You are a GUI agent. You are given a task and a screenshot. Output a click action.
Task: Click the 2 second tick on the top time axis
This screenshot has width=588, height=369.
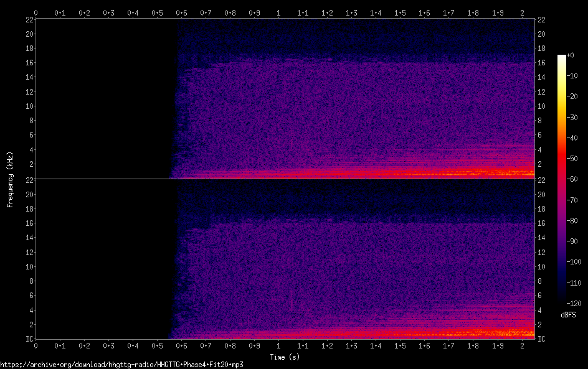point(521,12)
